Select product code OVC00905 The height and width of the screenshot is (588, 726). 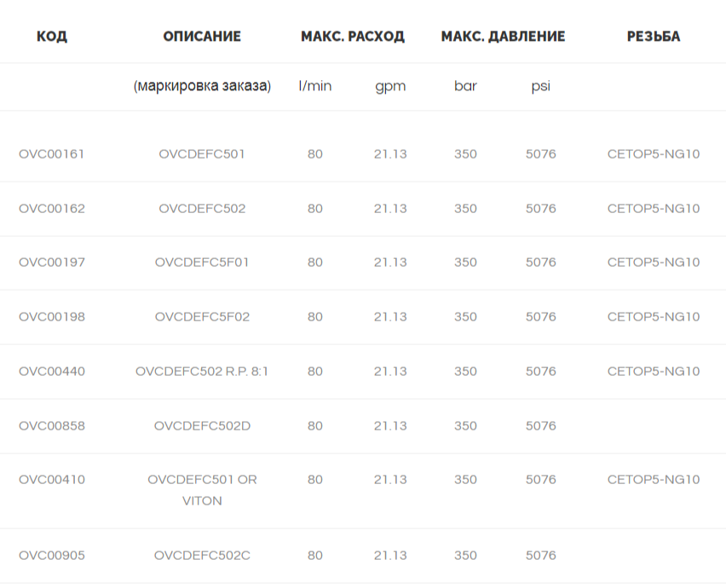click(x=52, y=555)
